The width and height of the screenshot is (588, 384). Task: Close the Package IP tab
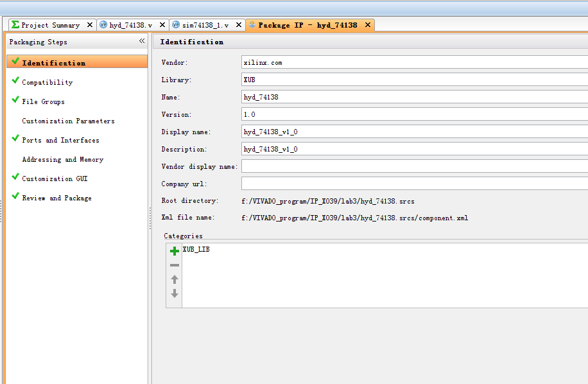click(368, 25)
